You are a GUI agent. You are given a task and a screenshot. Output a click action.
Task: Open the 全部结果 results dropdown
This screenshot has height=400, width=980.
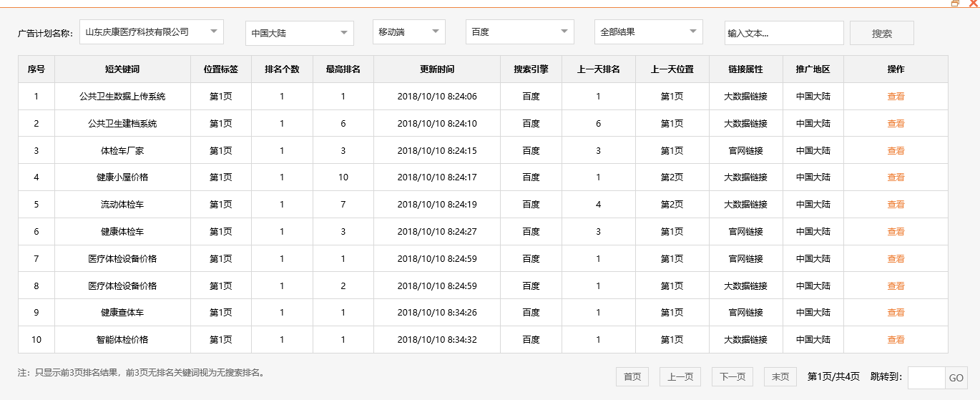[x=649, y=32]
